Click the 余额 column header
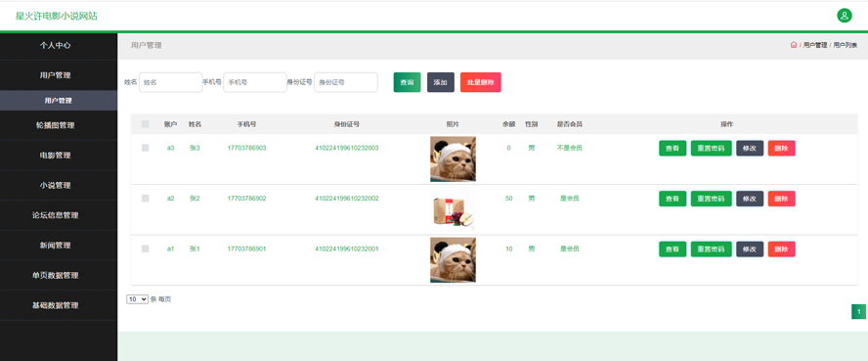The image size is (868, 361). [x=508, y=124]
